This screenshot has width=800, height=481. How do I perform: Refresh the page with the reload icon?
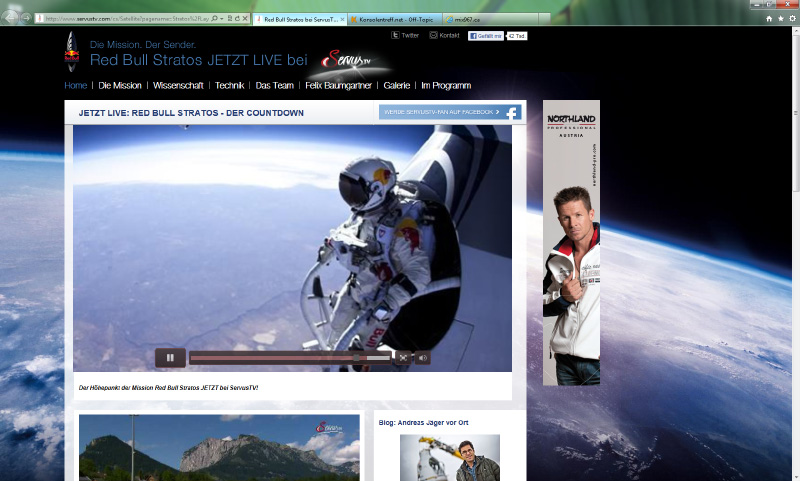point(237,18)
